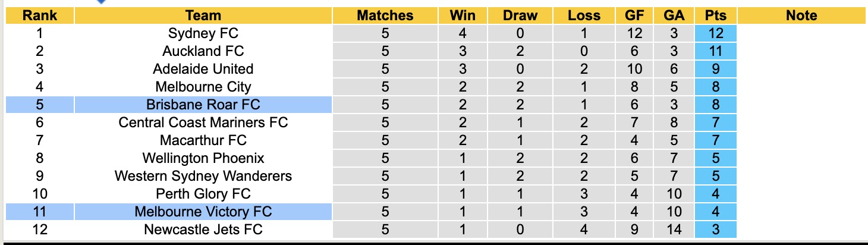
Task: Select Macarthur FC team name
Action: click(203, 140)
